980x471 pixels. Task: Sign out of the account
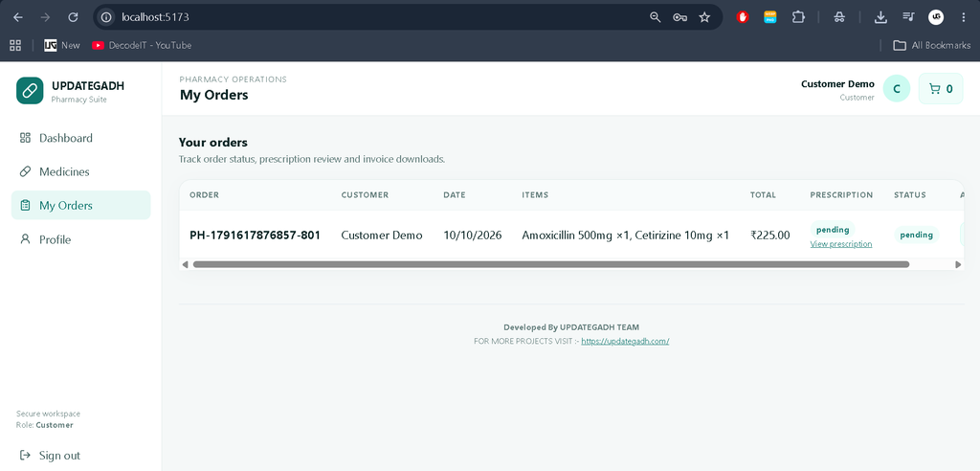pyautogui.click(x=50, y=456)
